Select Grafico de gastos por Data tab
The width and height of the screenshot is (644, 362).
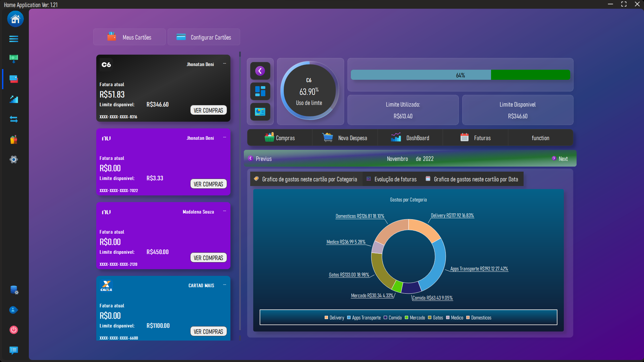(x=472, y=179)
